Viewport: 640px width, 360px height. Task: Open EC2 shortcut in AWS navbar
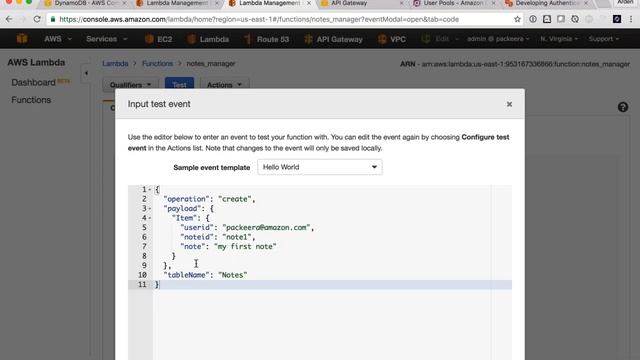(x=159, y=39)
